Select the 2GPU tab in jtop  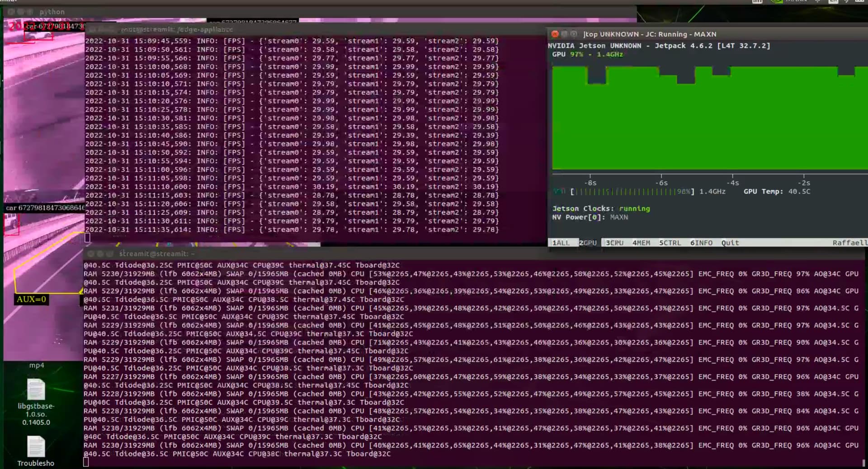[x=588, y=243]
